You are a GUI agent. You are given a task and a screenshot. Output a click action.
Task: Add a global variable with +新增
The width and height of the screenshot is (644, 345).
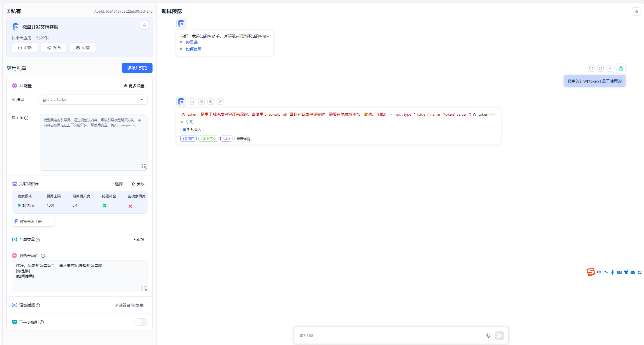(139, 239)
